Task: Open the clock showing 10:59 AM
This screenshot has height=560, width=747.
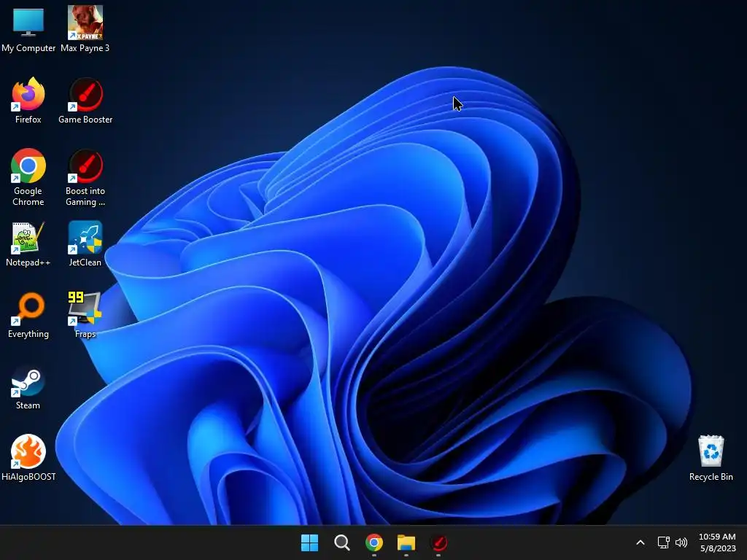Action: pyautogui.click(x=717, y=542)
